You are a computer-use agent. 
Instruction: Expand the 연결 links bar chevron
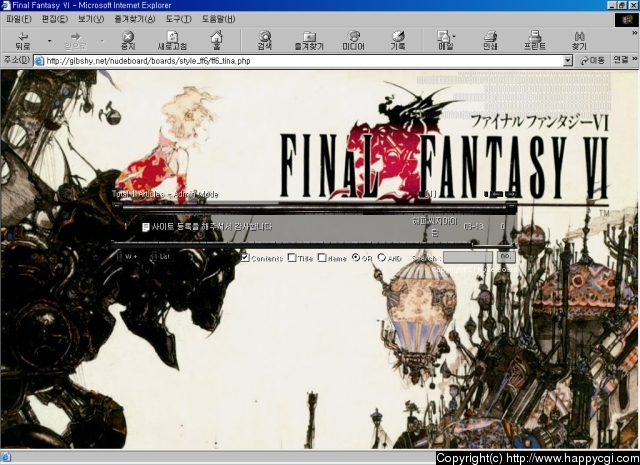pyautogui.click(x=635, y=60)
